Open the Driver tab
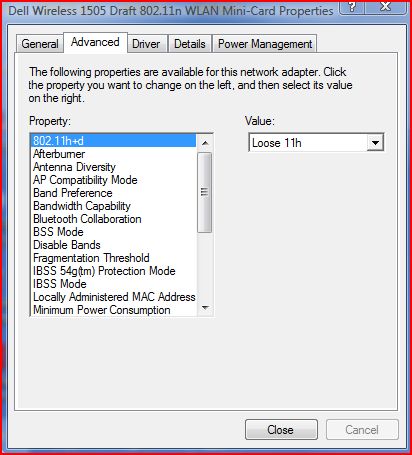Image resolution: width=412 pixels, height=455 pixels. tap(146, 44)
